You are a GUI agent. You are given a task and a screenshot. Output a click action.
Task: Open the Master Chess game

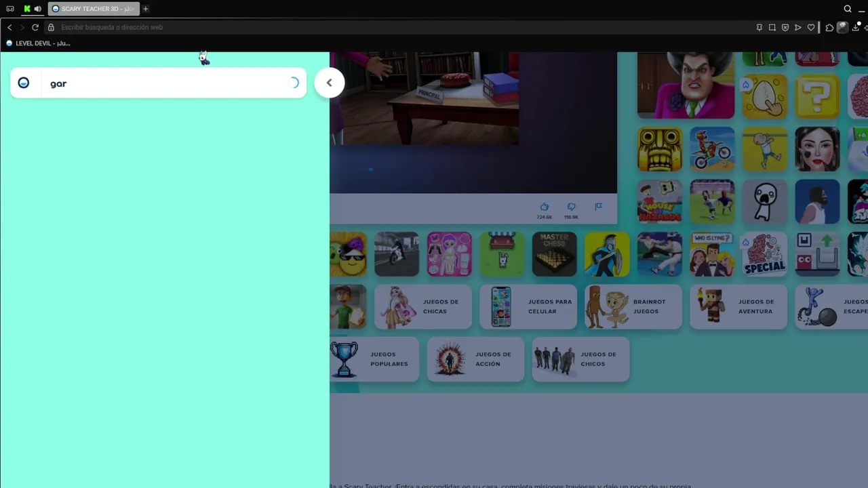pos(554,254)
